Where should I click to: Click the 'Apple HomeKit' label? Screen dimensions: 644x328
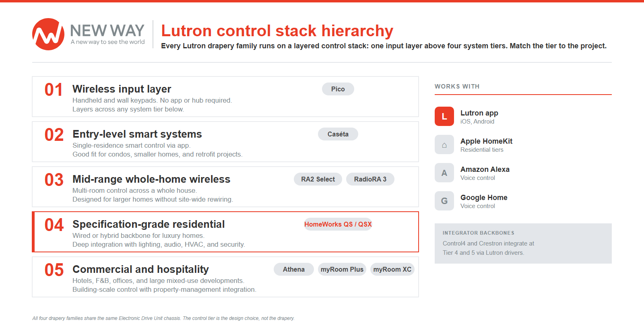click(x=486, y=141)
